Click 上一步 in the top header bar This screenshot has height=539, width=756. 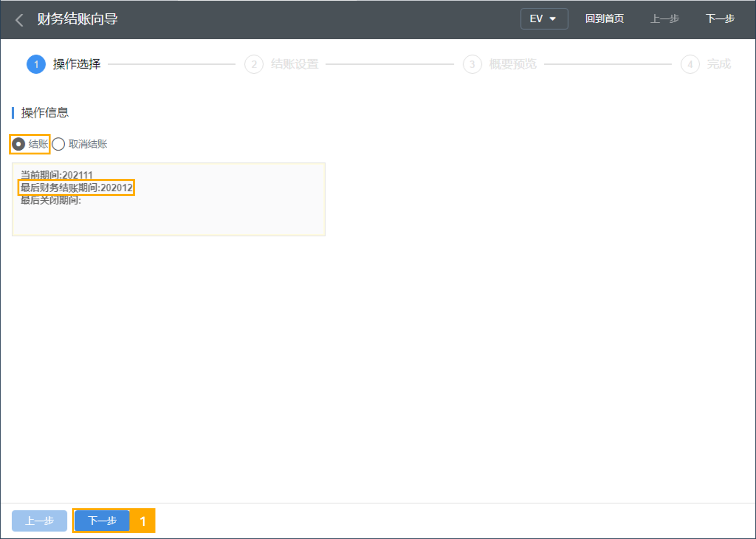664,19
